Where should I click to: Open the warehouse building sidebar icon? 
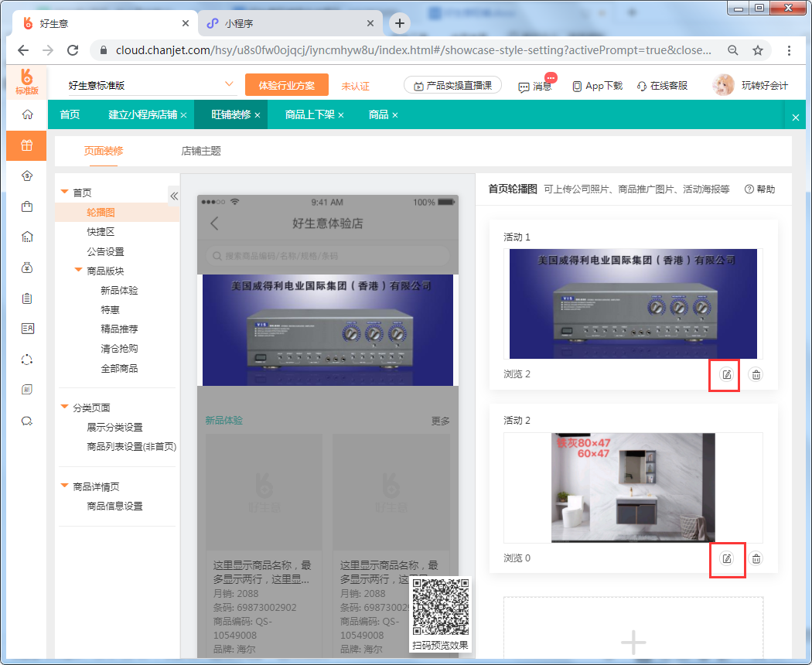point(27,237)
